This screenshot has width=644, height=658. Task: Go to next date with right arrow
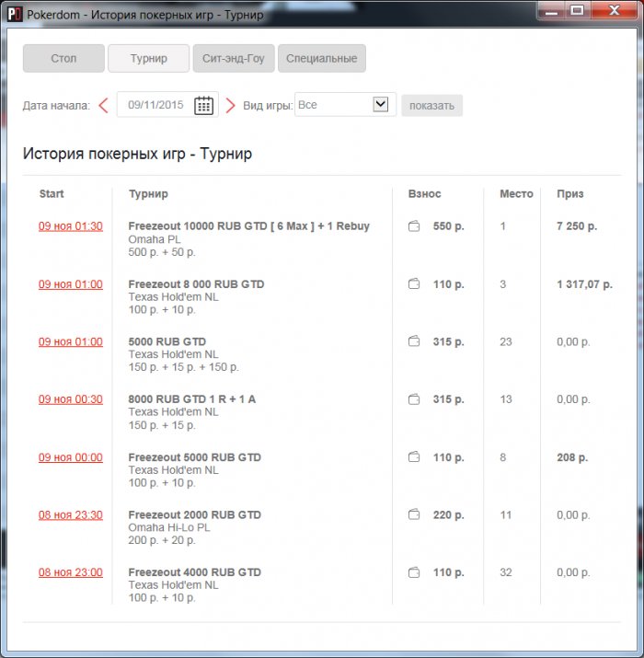point(230,105)
